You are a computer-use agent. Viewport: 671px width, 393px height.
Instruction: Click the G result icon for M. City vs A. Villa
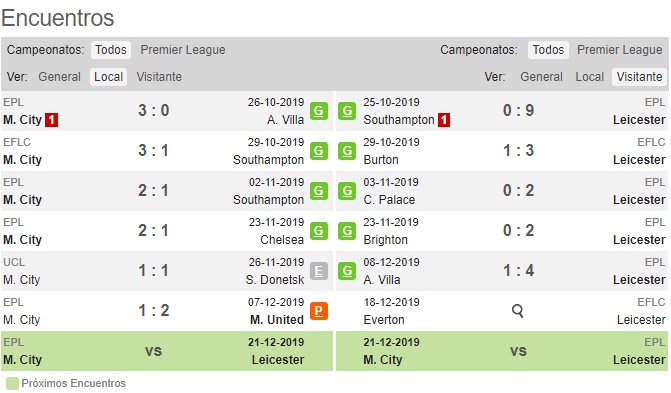point(318,111)
